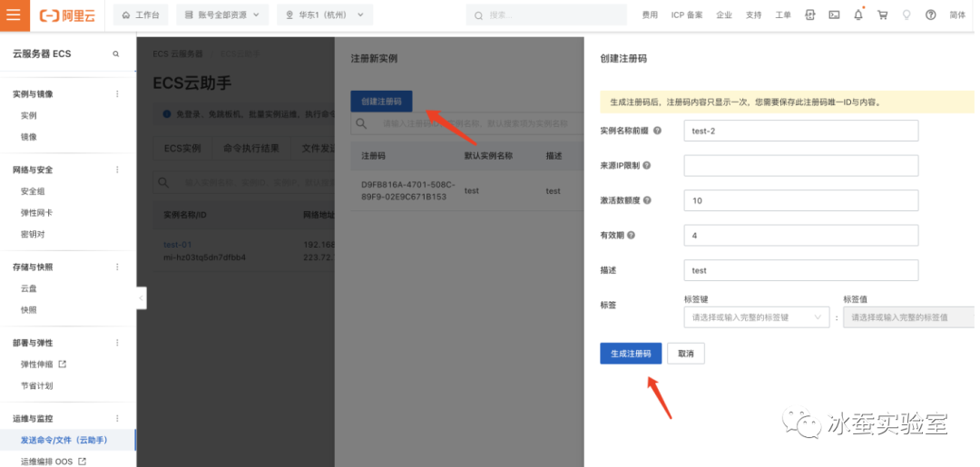The width and height of the screenshot is (980, 467).
Task: Collapse the sidebar with the arrow handle
Action: 142,298
